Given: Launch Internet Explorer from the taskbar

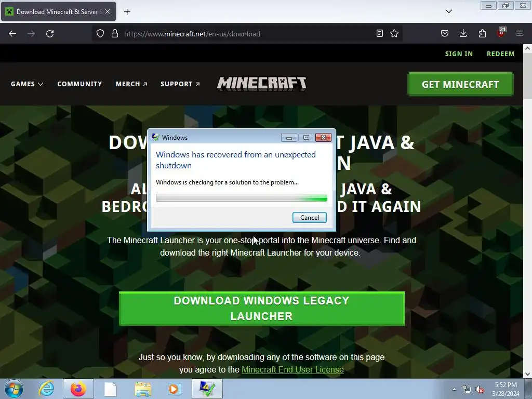Looking at the screenshot, I should click(x=46, y=389).
